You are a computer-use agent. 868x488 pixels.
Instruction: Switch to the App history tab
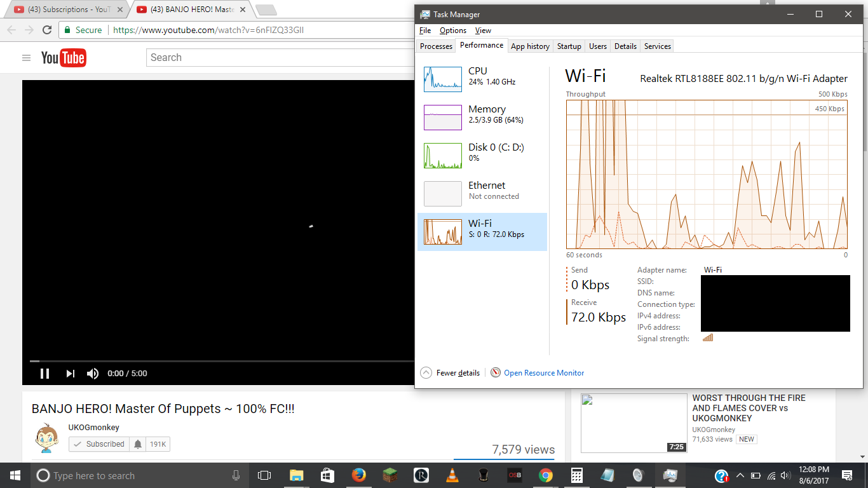(530, 46)
